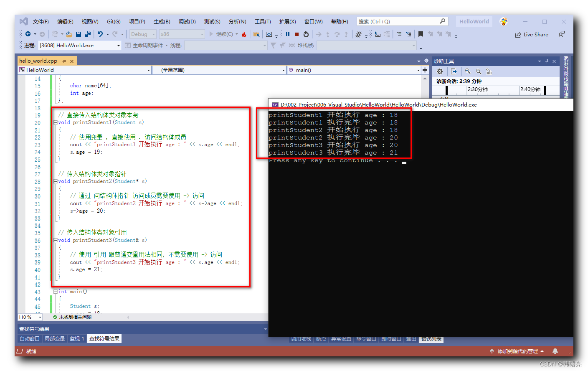Zoom out on the diagnostics timeline

click(479, 71)
